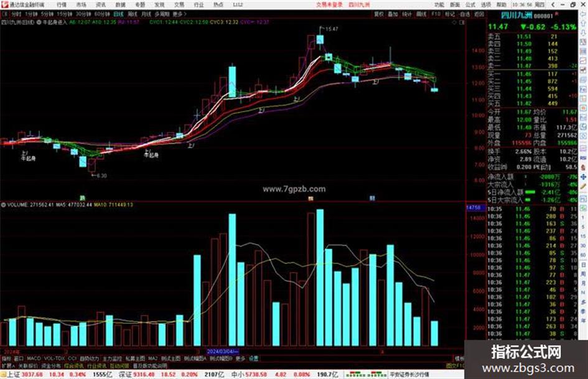Expand the 更多 indicator list
The height and width of the screenshot is (379, 588).
coord(240,358)
